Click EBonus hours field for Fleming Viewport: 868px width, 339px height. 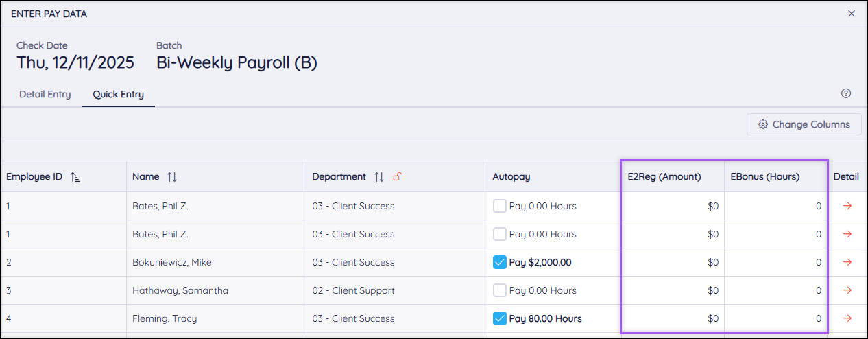coord(775,318)
